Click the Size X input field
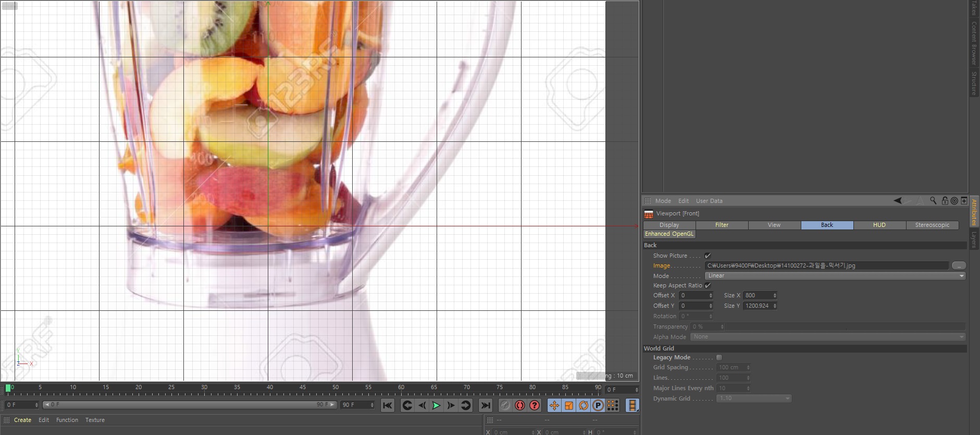Viewport: 980px width, 435px height. tap(757, 295)
